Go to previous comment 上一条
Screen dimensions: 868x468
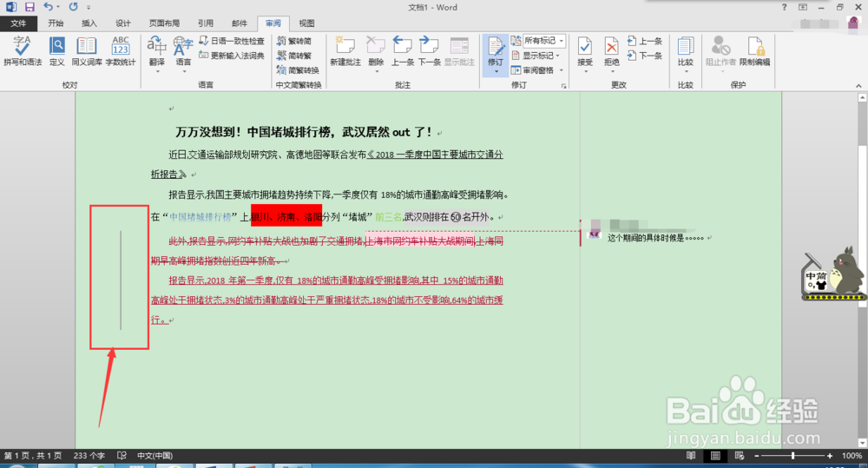(x=403, y=51)
